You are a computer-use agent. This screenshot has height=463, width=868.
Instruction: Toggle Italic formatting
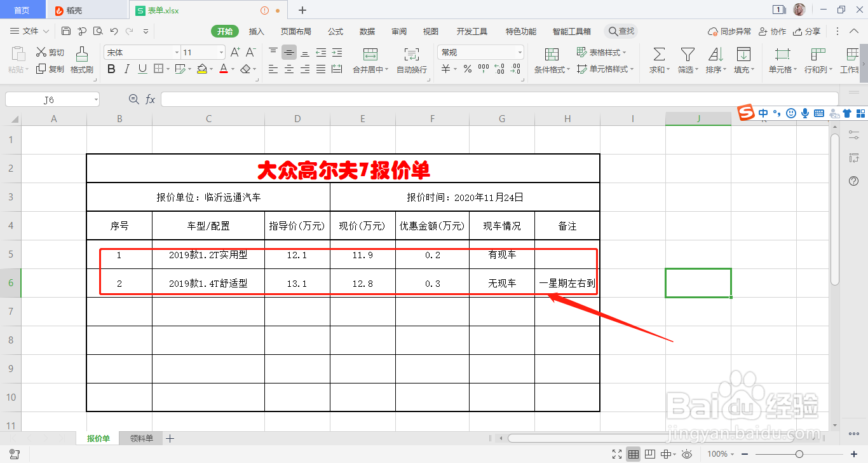(127, 69)
